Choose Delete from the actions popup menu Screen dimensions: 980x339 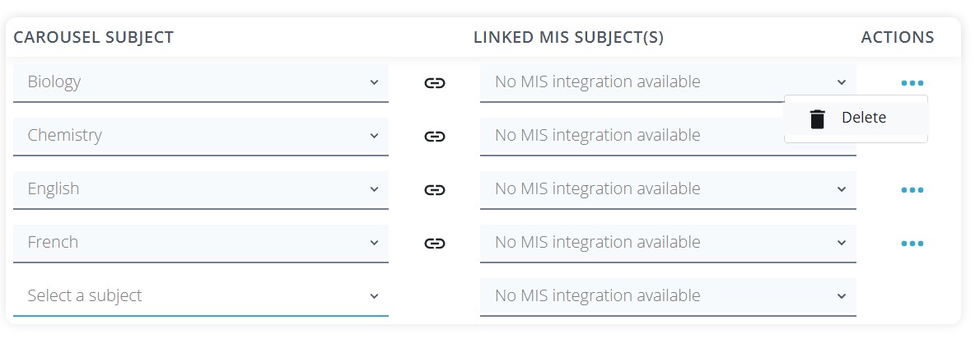tap(856, 118)
